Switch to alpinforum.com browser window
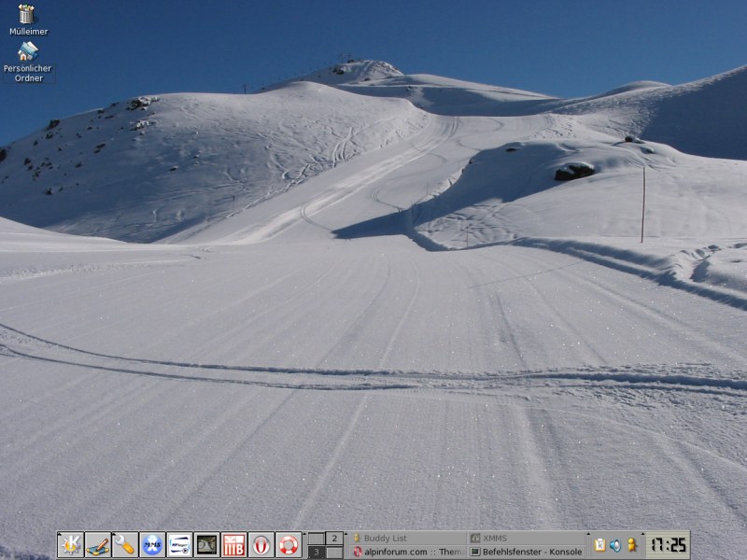This screenshot has width=747, height=560. pos(406,552)
